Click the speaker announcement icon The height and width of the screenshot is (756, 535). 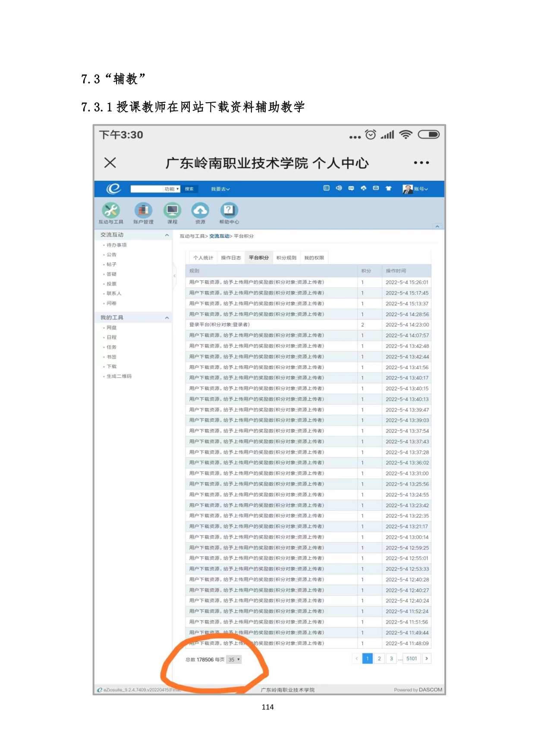coord(339,188)
